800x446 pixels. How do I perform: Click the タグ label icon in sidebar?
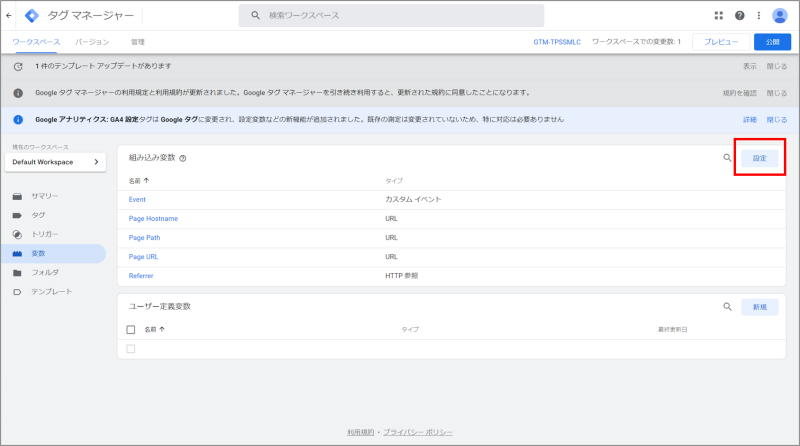[x=17, y=215]
